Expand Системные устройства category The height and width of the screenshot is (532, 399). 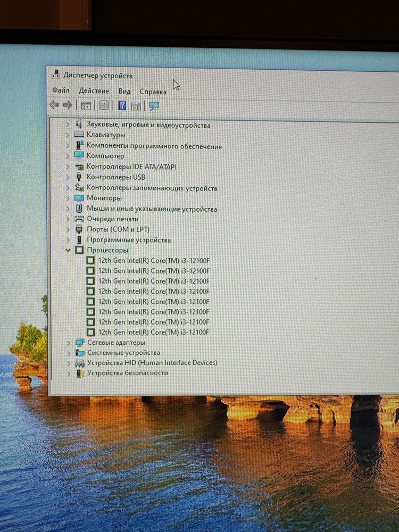tap(69, 353)
